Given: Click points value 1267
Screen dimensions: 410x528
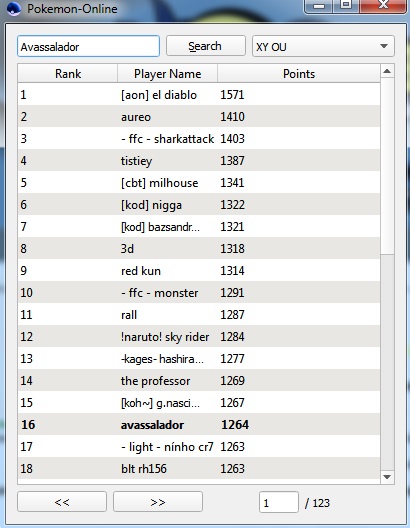Looking at the screenshot, I should point(232,403).
